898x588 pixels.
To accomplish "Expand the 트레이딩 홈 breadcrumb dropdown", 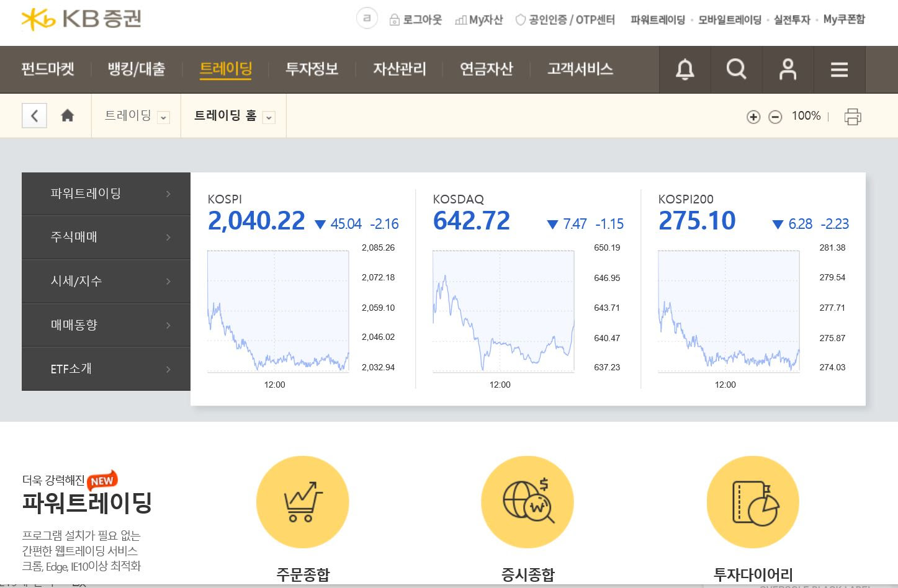I will [x=269, y=117].
